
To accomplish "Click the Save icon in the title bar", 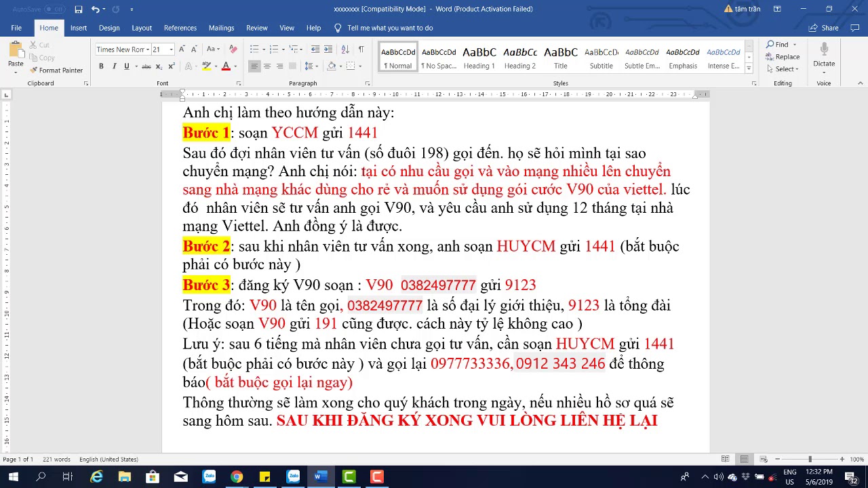I will (x=79, y=9).
